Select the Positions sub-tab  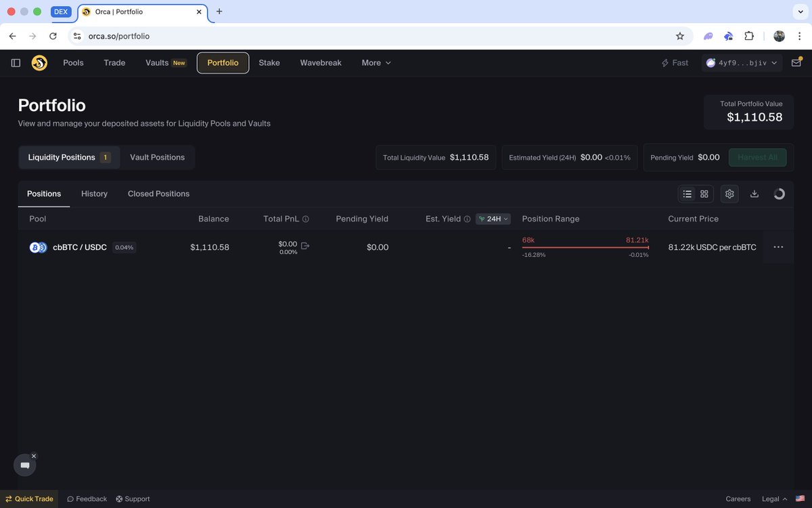click(44, 194)
